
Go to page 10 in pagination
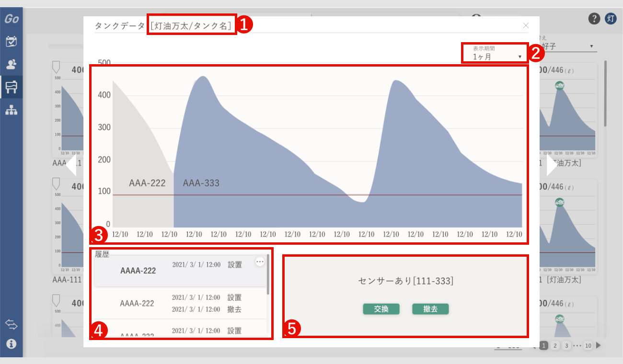[x=588, y=345]
